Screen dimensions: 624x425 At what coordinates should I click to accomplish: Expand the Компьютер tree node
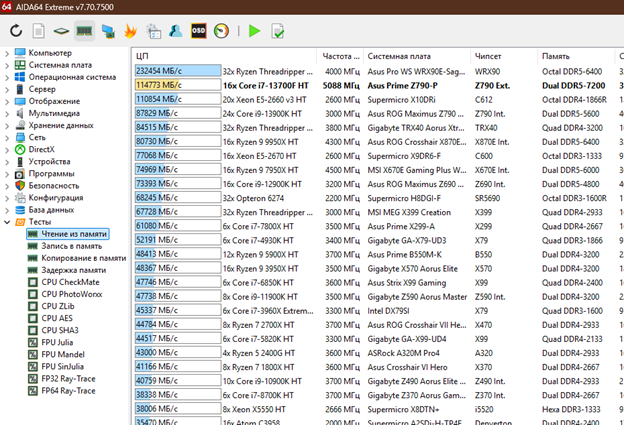7,53
